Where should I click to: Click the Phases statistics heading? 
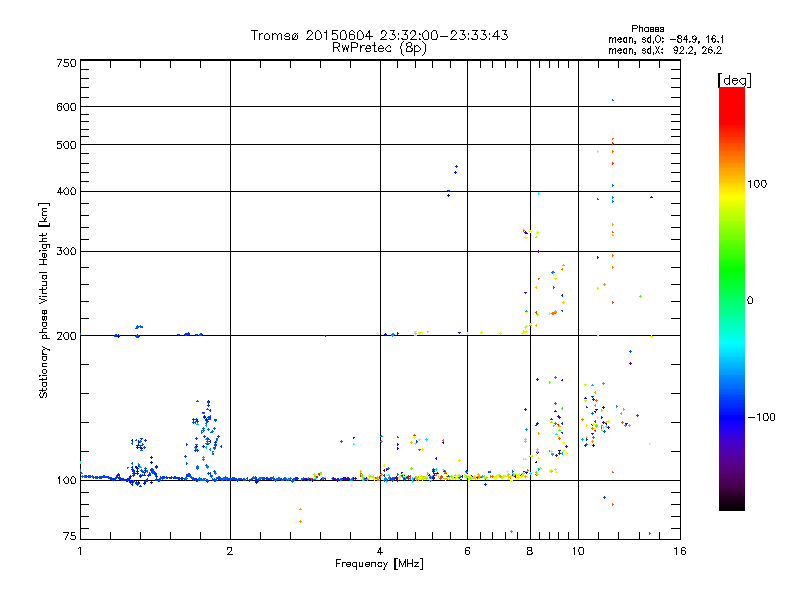(647, 29)
